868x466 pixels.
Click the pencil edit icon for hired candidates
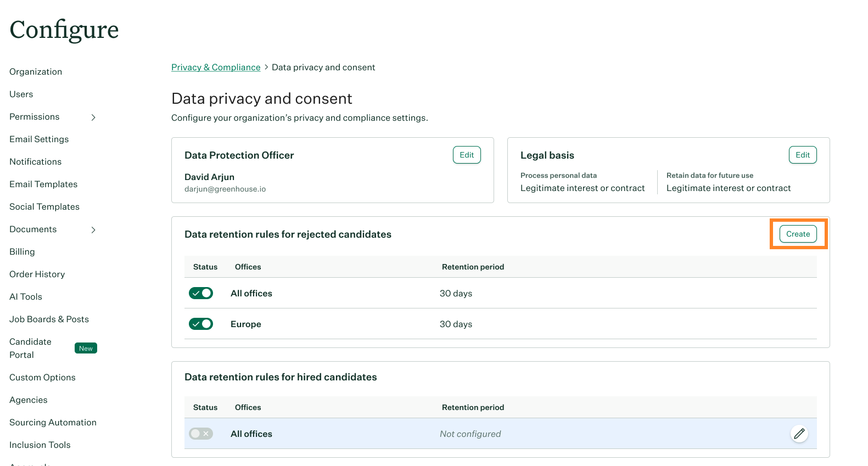[799, 434]
